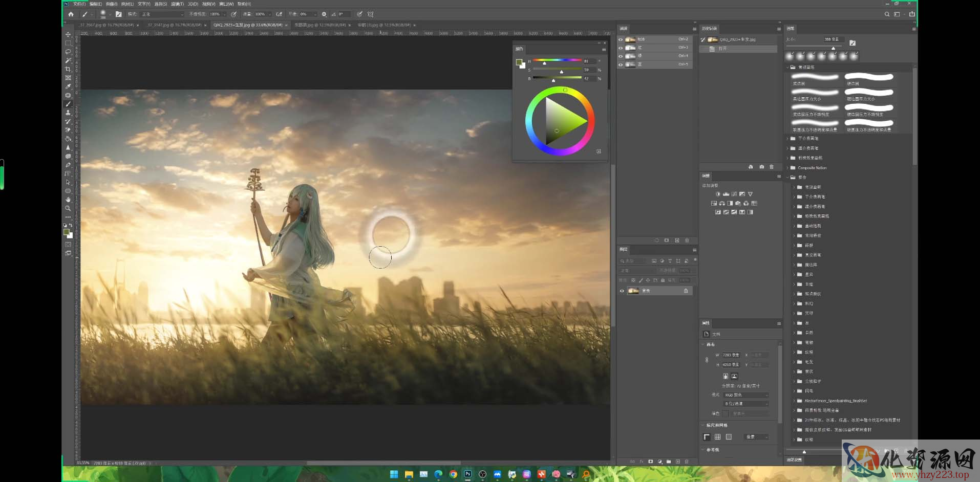980x482 pixels.
Task: Open the 选择 menu
Action: pos(161,4)
